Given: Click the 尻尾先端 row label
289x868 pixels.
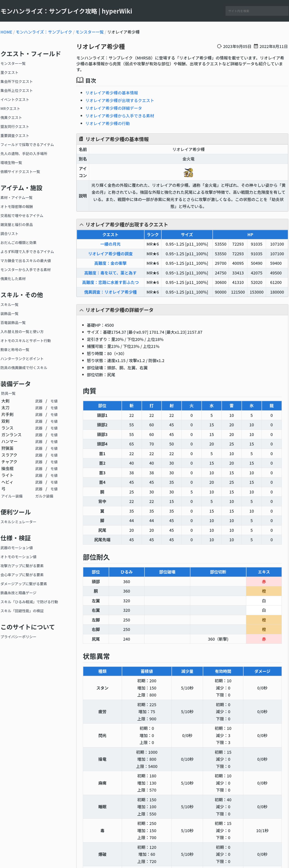Looking at the screenshot, I should tap(102, 540).
